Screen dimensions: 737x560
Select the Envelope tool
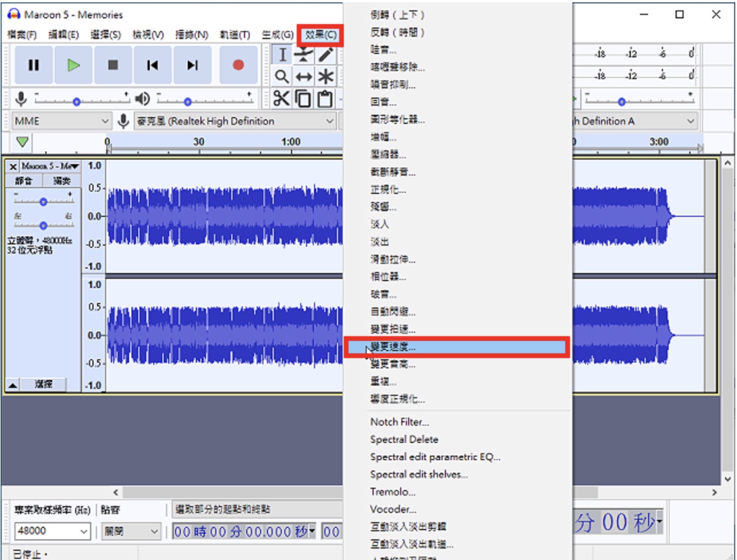(x=304, y=55)
